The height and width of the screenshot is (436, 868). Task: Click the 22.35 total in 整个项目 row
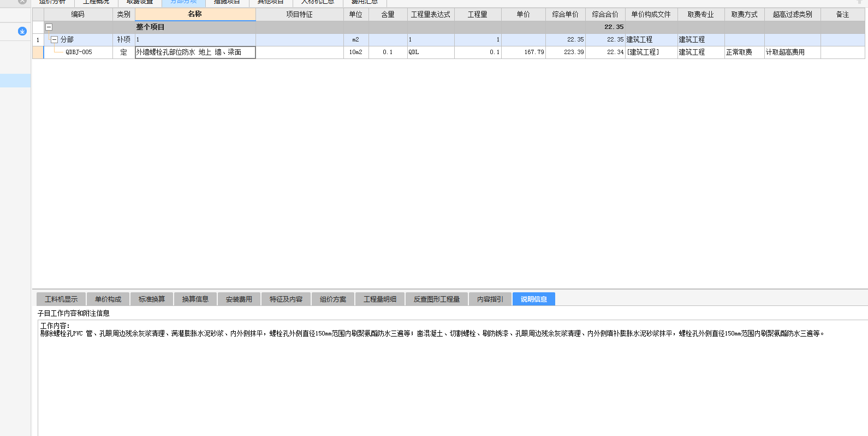[605, 27]
